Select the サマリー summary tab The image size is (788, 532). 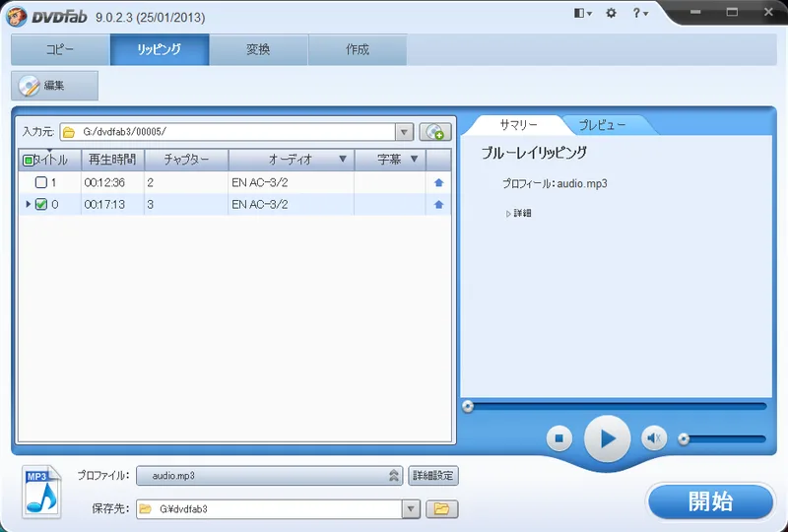click(x=519, y=125)
